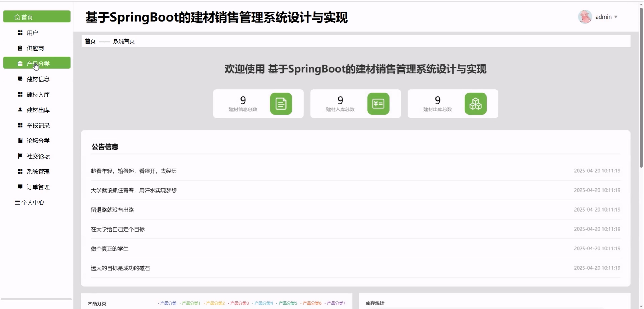
Task: Click the sidebar horizontal scrollbar
Action: tap(36, 299)
